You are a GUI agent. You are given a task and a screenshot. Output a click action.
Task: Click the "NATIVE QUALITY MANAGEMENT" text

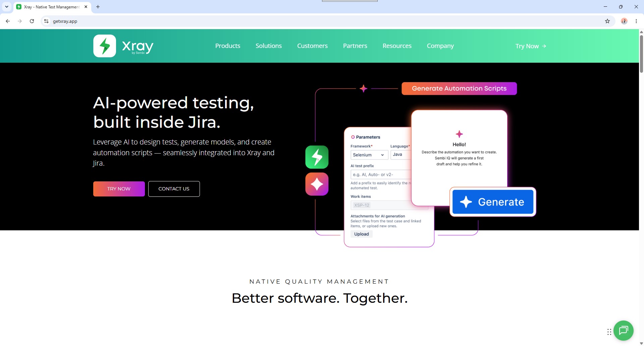319,282
